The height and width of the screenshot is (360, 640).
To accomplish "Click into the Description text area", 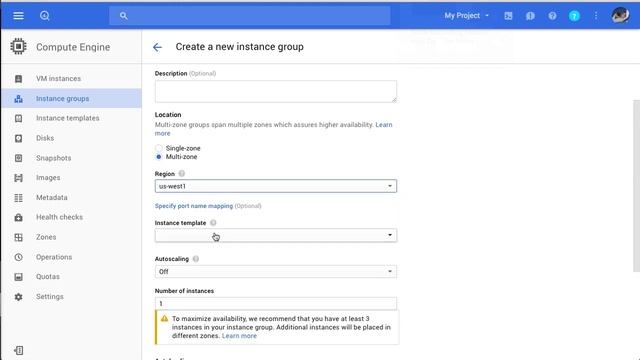I will pos(276,91).
